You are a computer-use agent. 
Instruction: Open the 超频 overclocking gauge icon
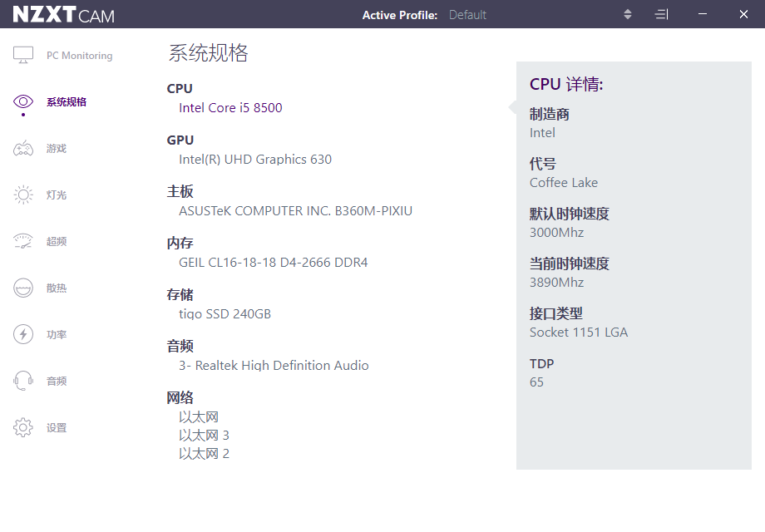(23, 242)
